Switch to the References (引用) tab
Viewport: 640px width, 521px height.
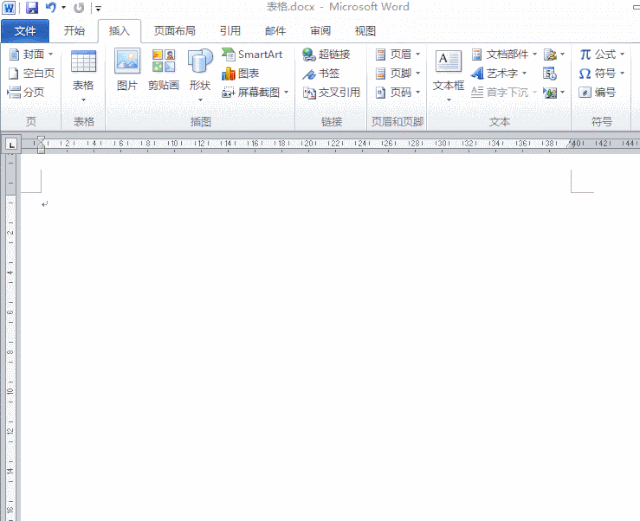click(230, 31)
